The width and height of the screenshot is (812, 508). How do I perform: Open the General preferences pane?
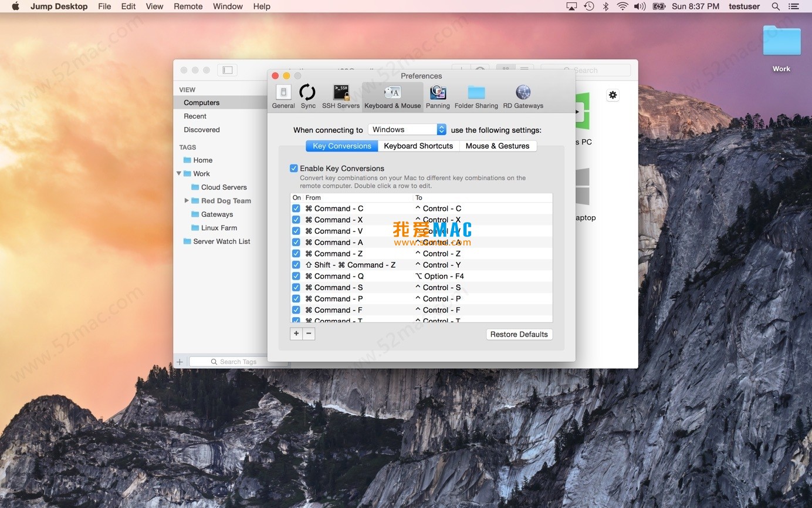(283, 97)
